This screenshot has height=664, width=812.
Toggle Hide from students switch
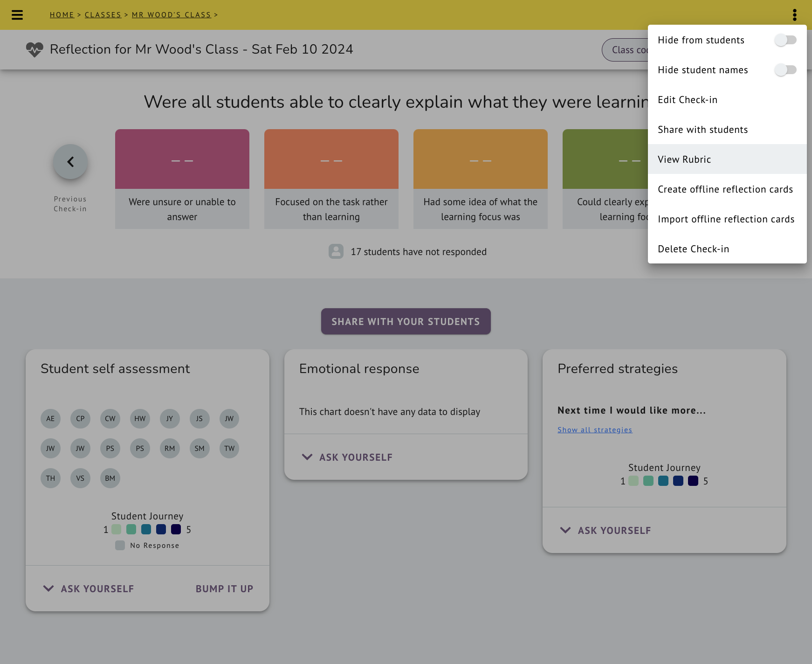pyautogui.click(x=785, y=40)
